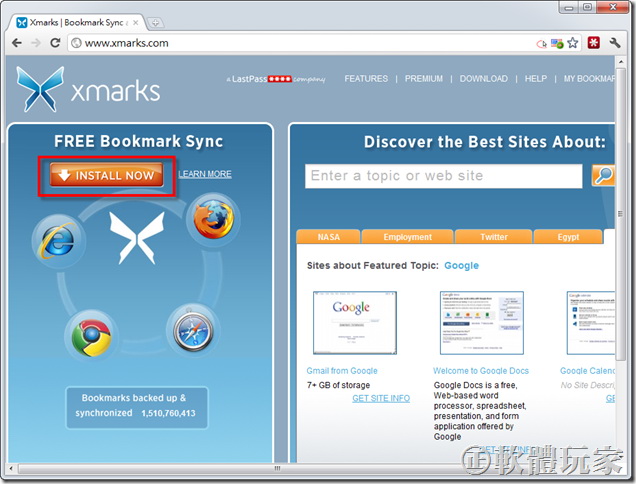636x484 pixels.
Task: Open the LEARN MORE link
Action: click(x=205, y=174)
